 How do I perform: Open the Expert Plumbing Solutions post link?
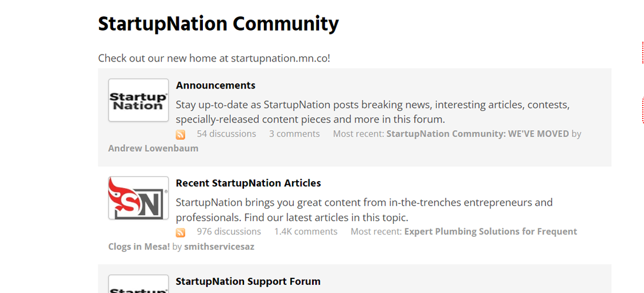[343, 239]
